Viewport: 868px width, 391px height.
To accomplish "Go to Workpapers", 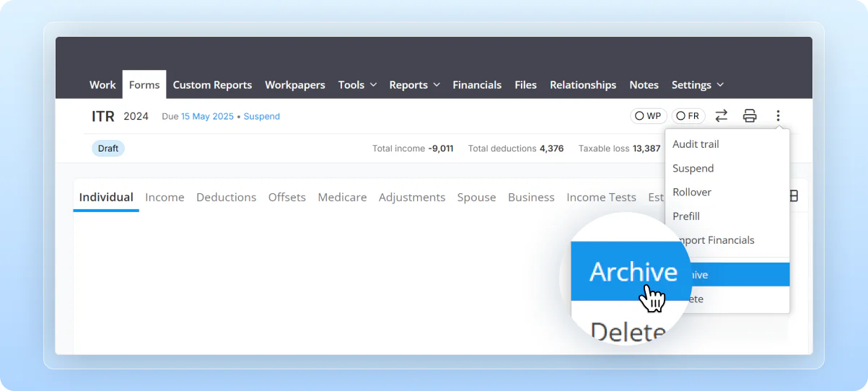I will coord(295,85).
